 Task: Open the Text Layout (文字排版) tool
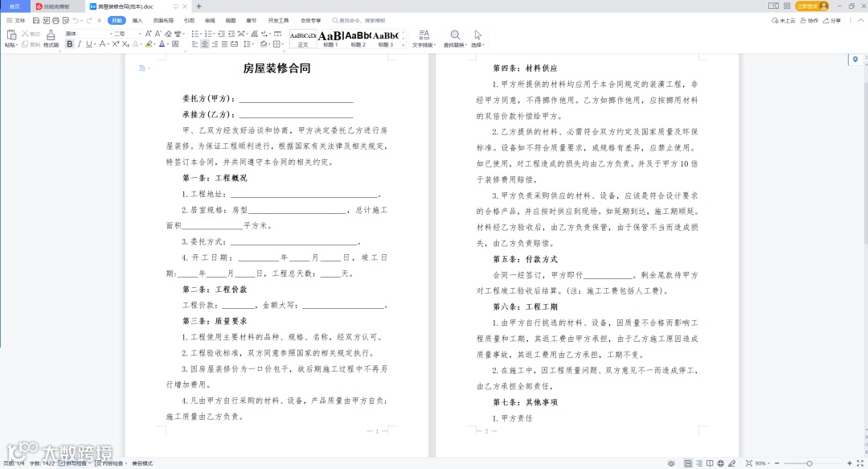click(x=424, y=39)
